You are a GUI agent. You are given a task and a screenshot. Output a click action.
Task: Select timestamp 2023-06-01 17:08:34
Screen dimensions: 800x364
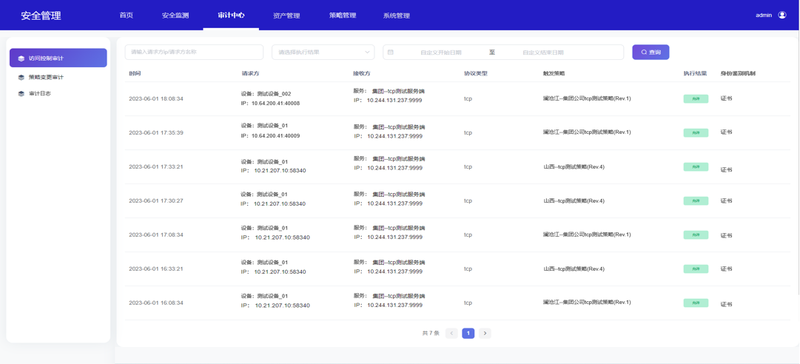coord(156,235)
